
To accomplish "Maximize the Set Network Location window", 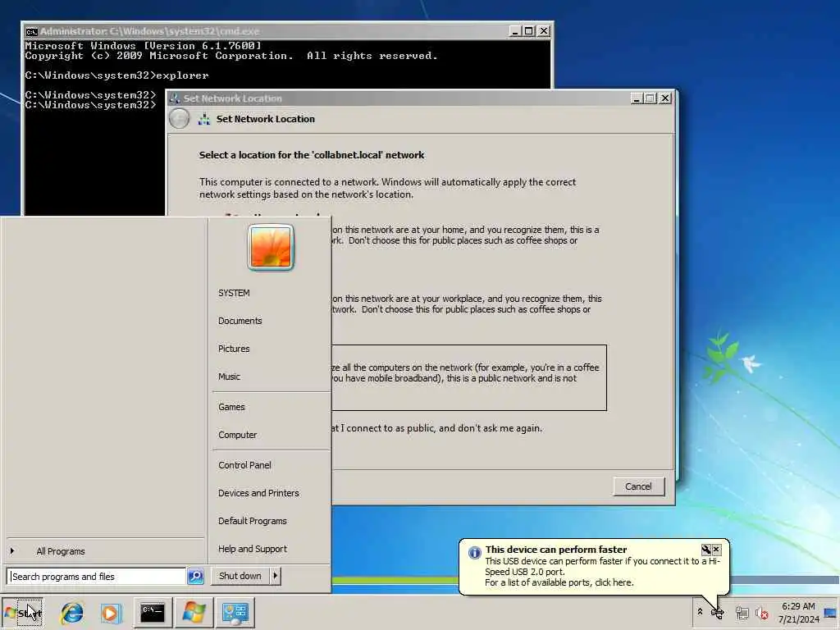I will [651, 98].
